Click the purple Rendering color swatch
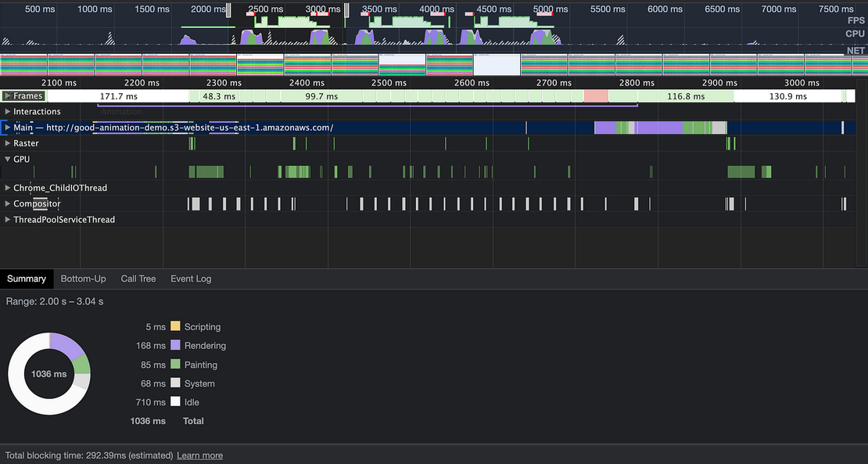The height and width of the screenshot is (464, 868). click(175, 345)
